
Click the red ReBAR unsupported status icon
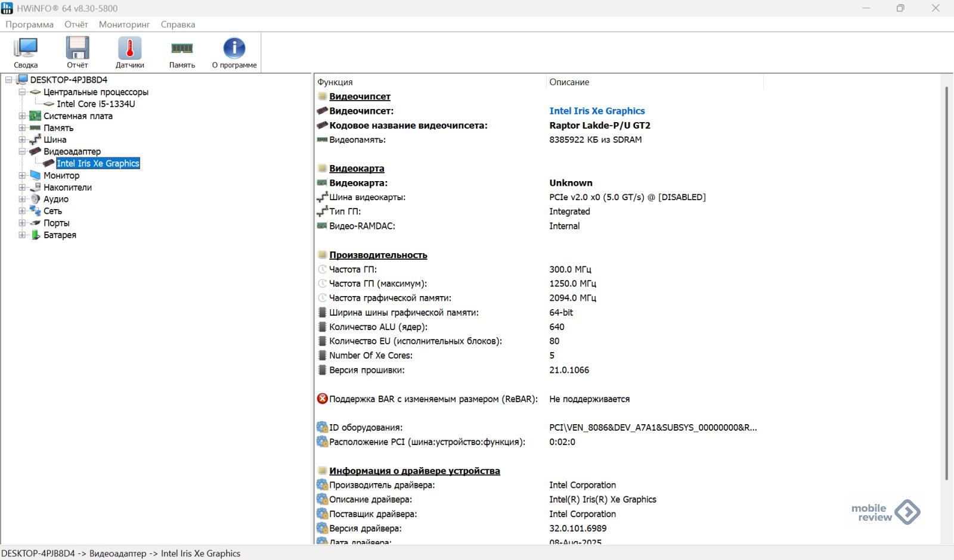(323, 399)
